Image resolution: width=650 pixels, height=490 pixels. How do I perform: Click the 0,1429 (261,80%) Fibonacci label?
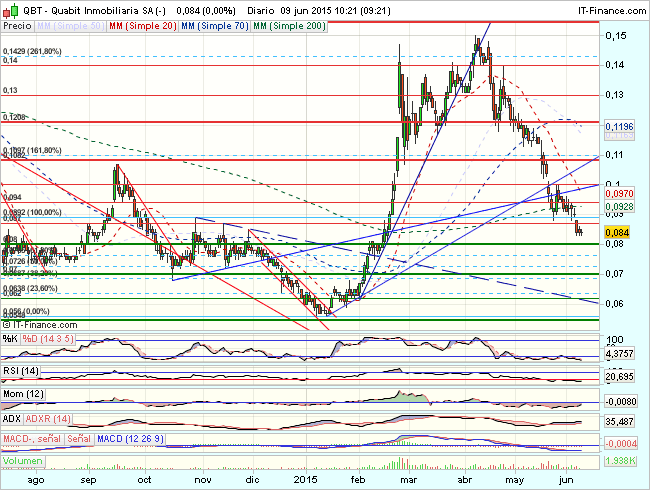(x=32, y=51)
